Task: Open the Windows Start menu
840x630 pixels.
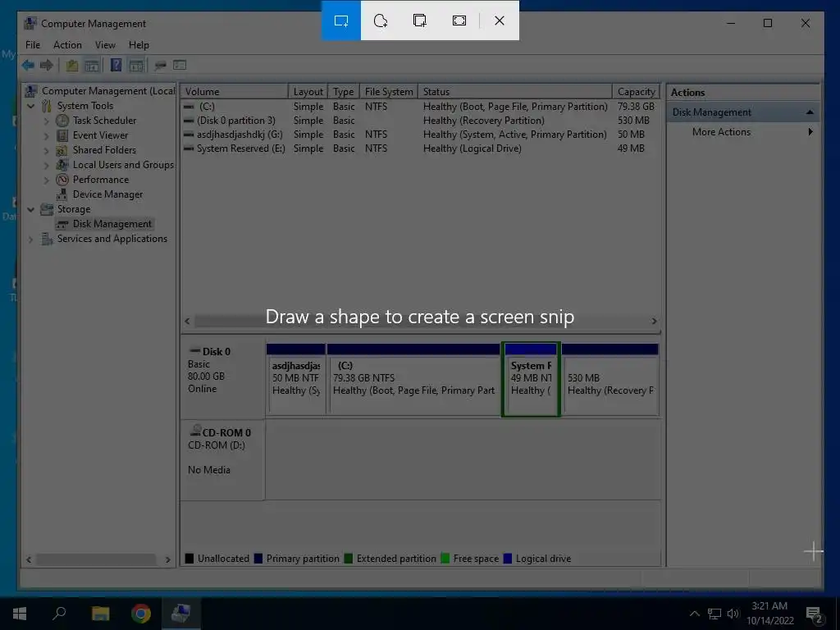Action: pyautogui.click(x=20, y=614)
